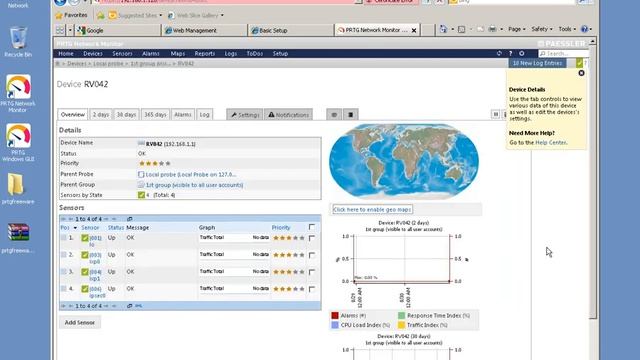Set priority stars for sensor row 1

pos(289,238)
